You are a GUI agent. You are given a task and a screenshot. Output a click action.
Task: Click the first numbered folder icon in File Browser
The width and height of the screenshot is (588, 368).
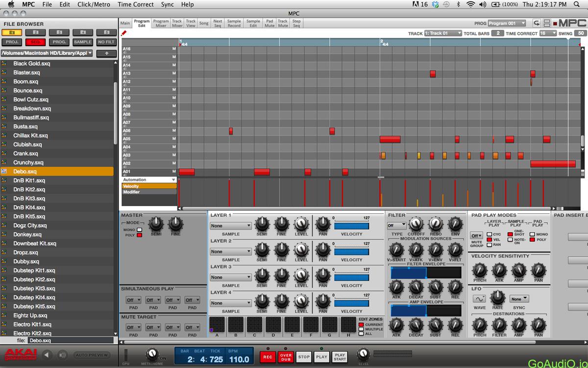(11, 32)
